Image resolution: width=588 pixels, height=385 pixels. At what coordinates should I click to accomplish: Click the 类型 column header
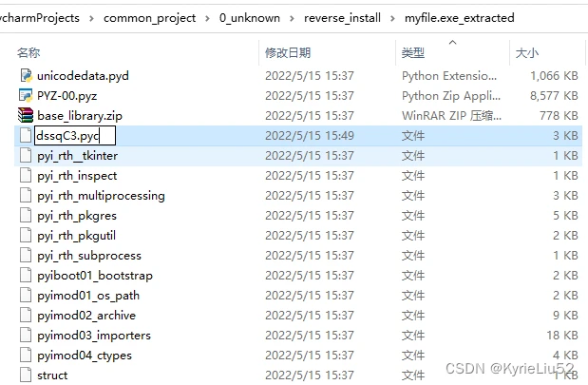pyautogui.click(x=413, y=52)
